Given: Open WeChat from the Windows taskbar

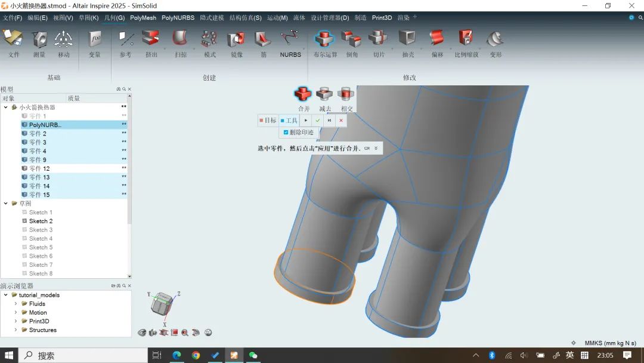Looking at the screenshot, I should (253, 355).
